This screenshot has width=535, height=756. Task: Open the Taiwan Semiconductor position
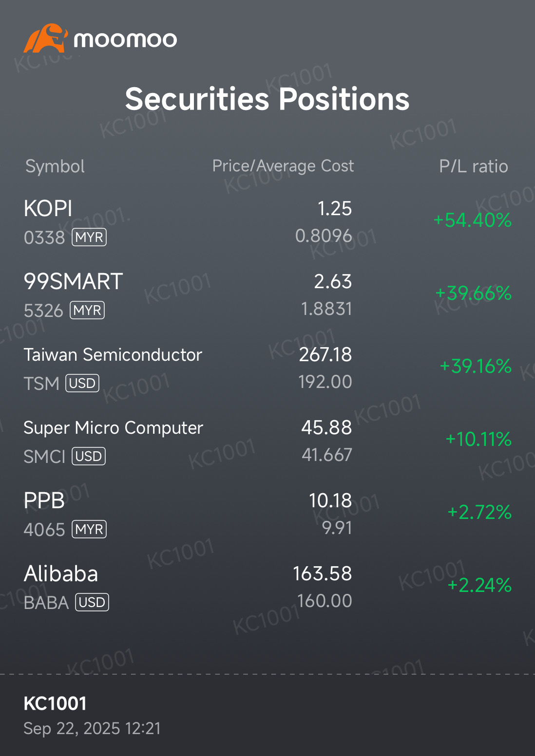point(113,355)
